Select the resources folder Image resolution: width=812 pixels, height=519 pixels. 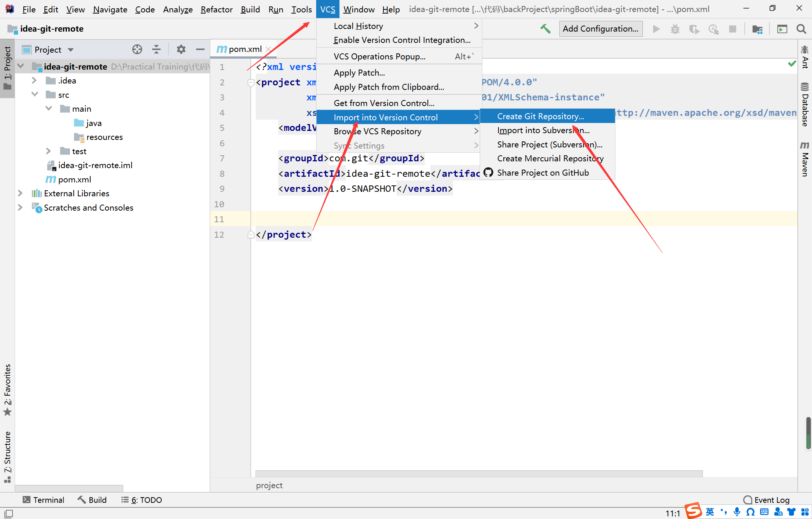(98, 137)
